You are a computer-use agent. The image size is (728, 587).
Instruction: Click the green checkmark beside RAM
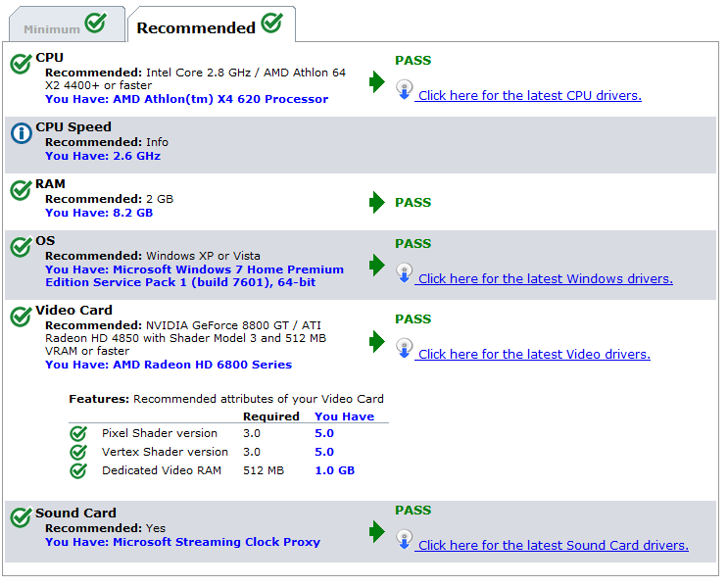pos(21,190)
